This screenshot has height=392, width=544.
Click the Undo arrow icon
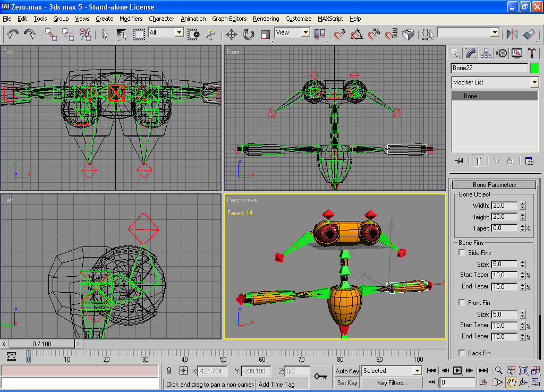point(13,35)
